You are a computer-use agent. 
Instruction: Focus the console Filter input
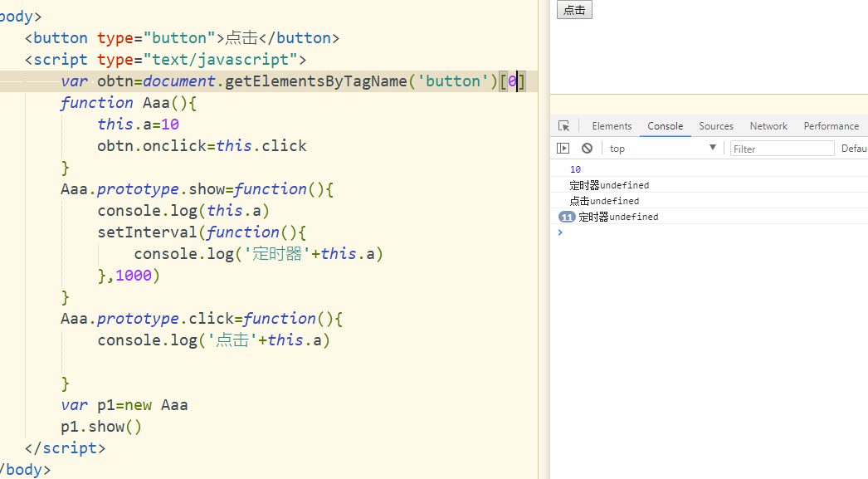[782, 149]
